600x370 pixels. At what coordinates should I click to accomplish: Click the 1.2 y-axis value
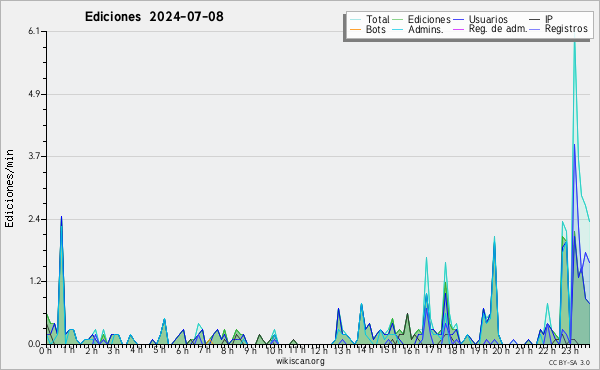pos(34,281)
